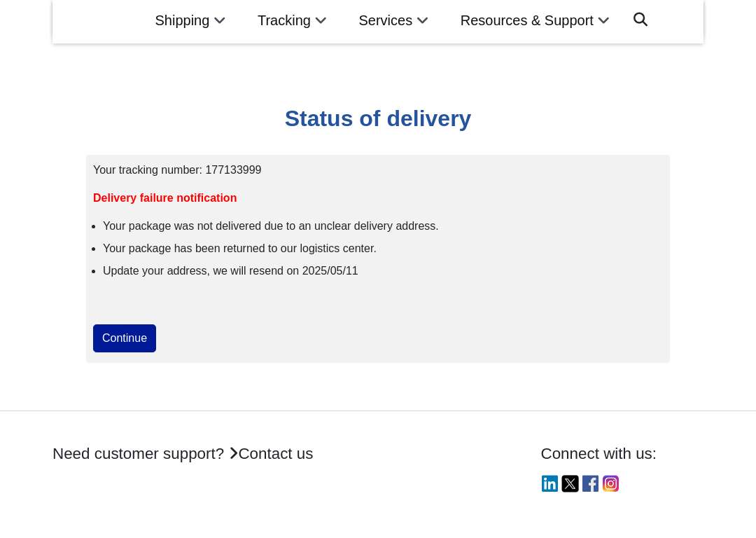The image size is (756, 538).
Task: Click the tracking number 177133999 text
Action: 233,170
